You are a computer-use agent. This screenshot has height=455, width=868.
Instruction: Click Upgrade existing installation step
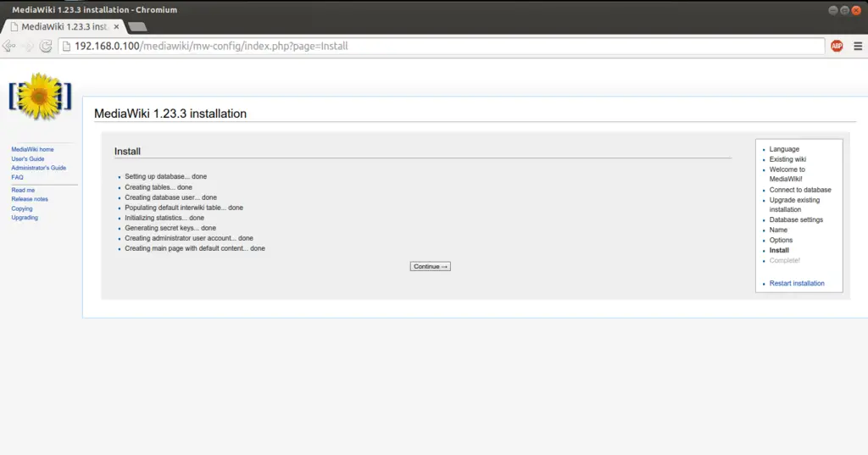click(794, 205)
